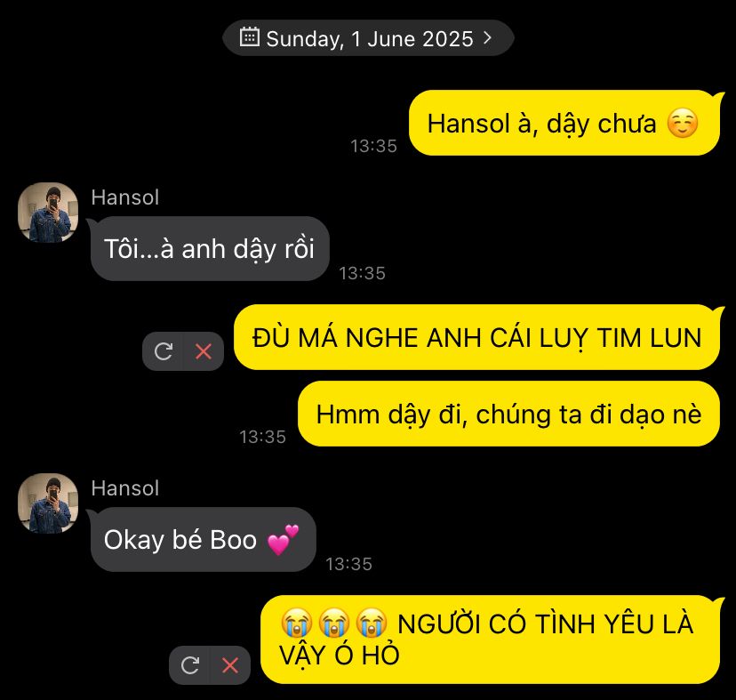Click the calendar icon in the date pill
This screenshot has height=700, width=736.
tap(249, 37)
